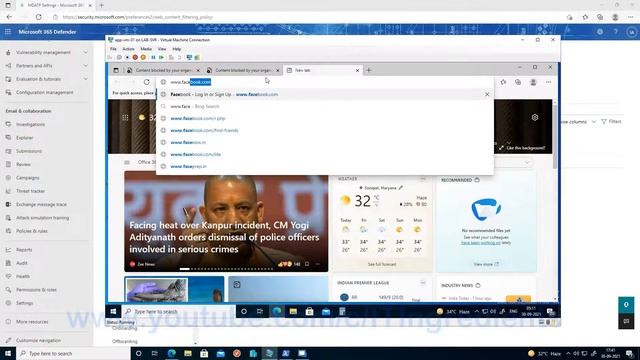Image resolution: width=640 pixels, height=360 pixels.
Task: Open Edge from the VM taskbar
Action: [x=277, y=311]
